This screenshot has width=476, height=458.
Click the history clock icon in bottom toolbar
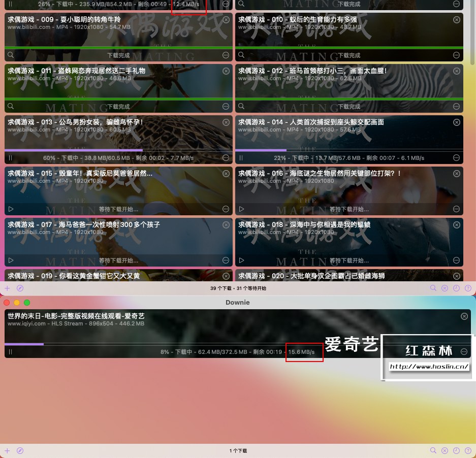coord(457,451)
